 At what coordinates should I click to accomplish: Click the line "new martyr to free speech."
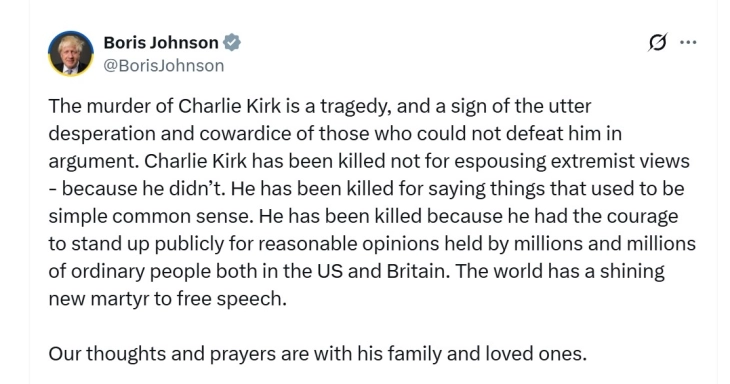[x=168, y=298]
